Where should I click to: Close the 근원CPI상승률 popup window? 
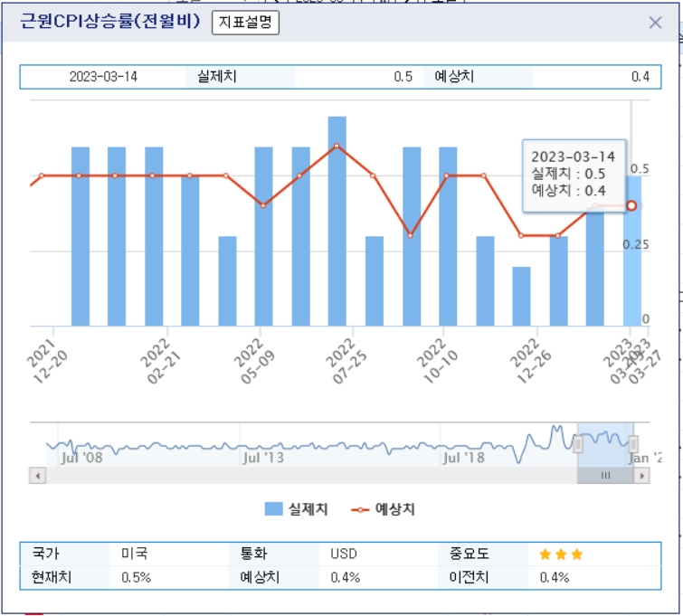pos(655,23)
